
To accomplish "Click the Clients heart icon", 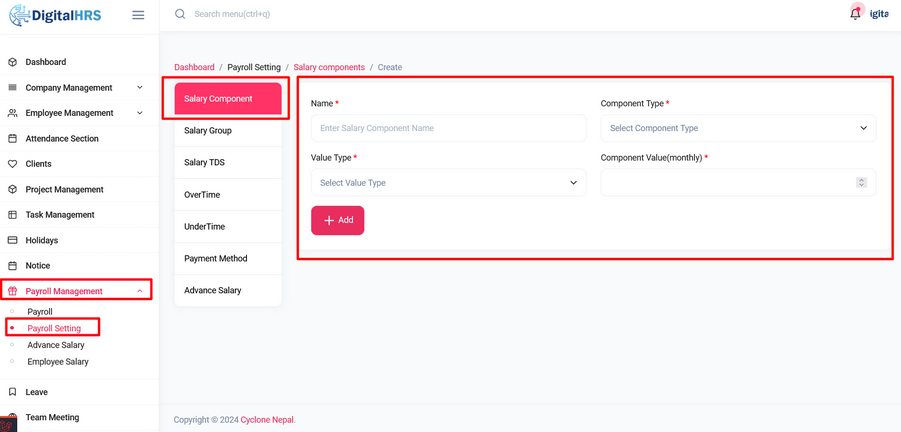I will click(13, 164).
